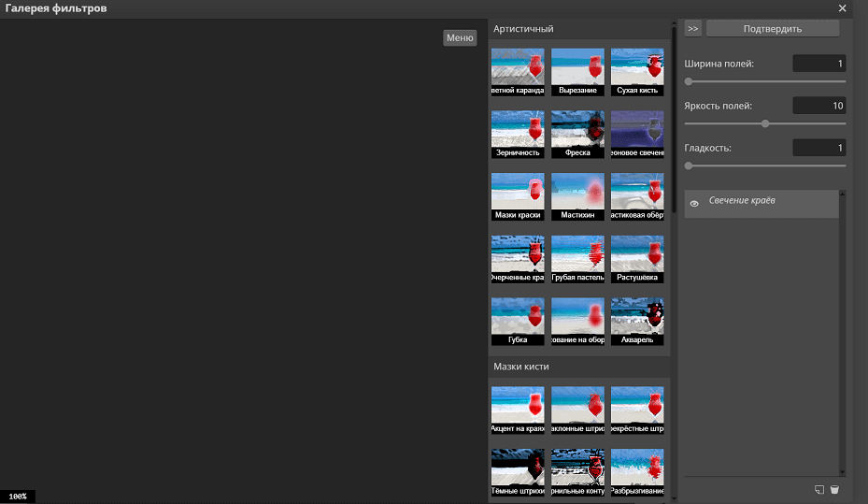Pick the Тёмные штрихи filter thumbnail

(x=518, y=472)
